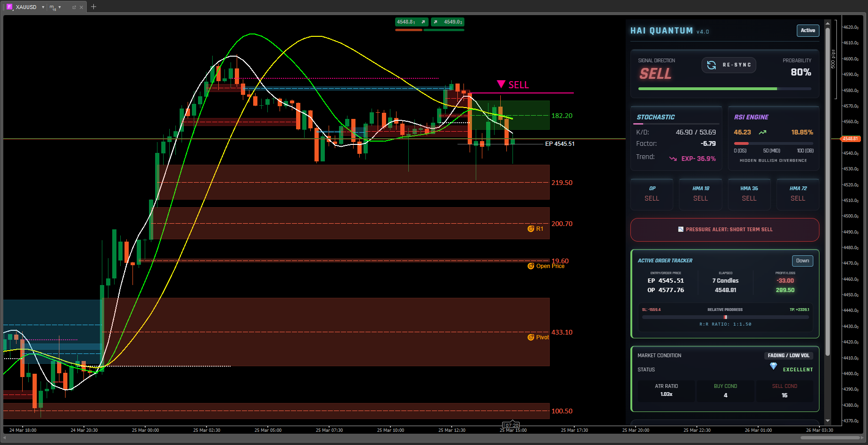Viewport: 868px width, 445px height.
Task: Select the HMA 36 SELL tile
Action: pos(749,193)
